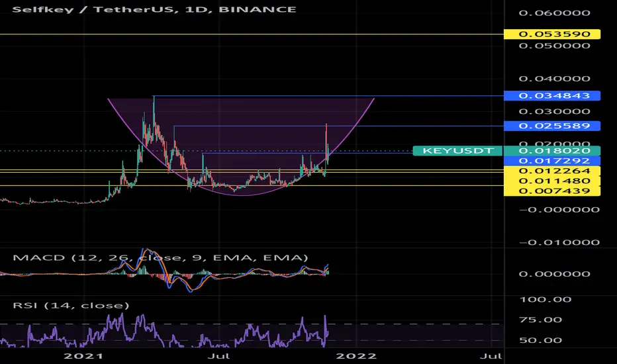The height and width of the screenshot is (364, 617).
Task: Click the RSI (14, close) indicator legend
Action: 71,305
